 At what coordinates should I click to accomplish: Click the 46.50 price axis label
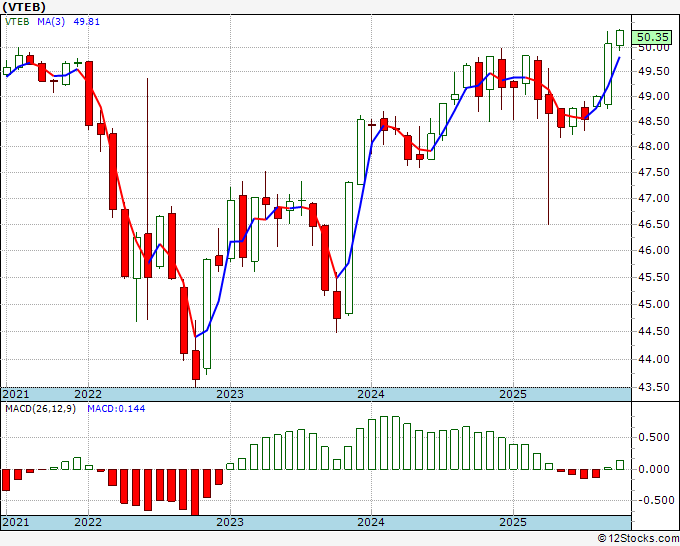tap(654, 224)
